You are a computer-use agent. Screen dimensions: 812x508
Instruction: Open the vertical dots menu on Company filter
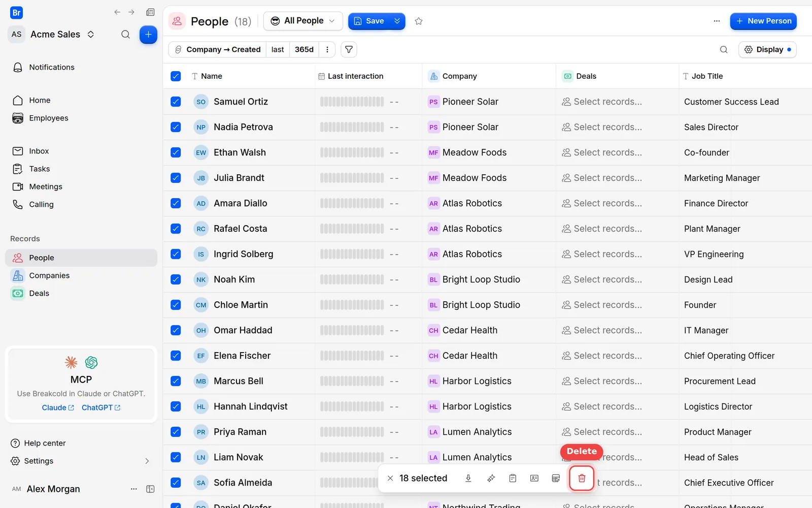click(x=327, y=49)
